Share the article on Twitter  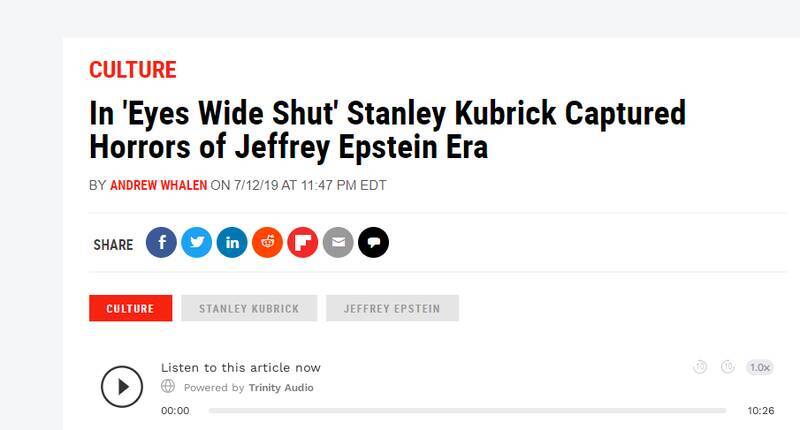197,243
